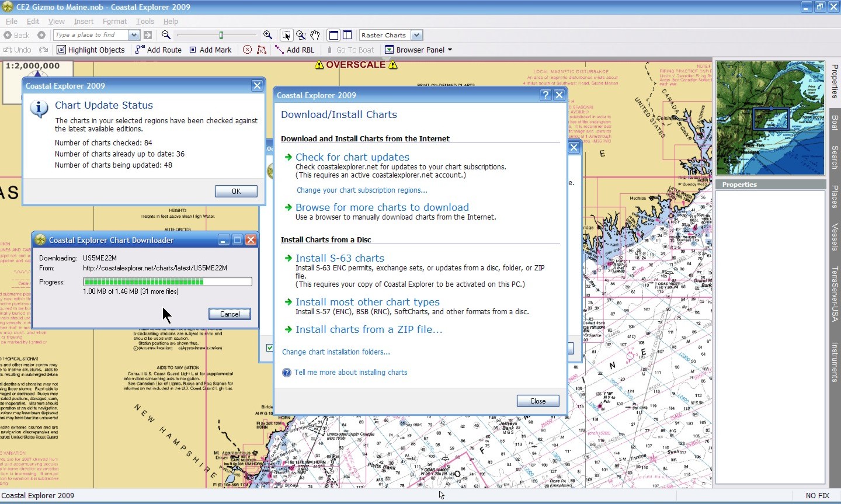This screenshot has width=841, height=504.
Task: Open the Browser Panel dropdown
Action: (x=419, y=50)
